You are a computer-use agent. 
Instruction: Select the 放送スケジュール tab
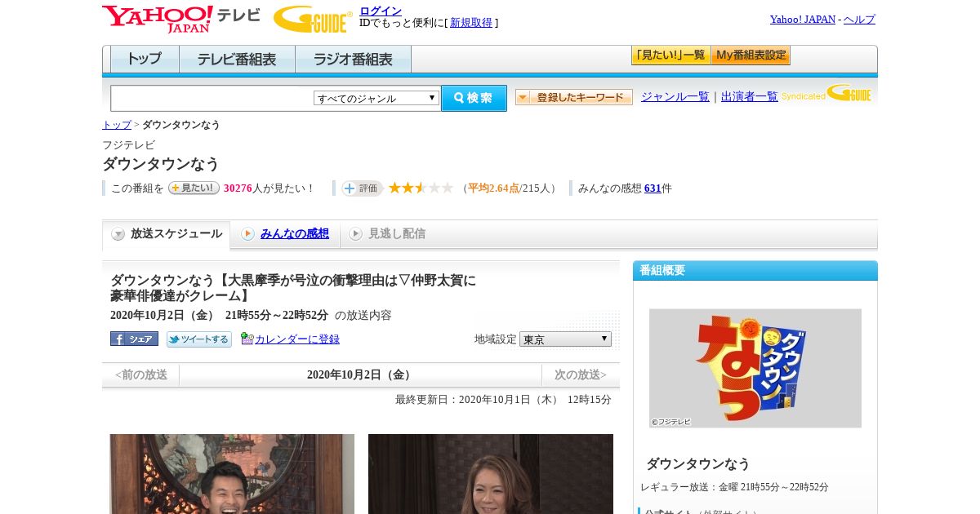[x=167, y=234]
